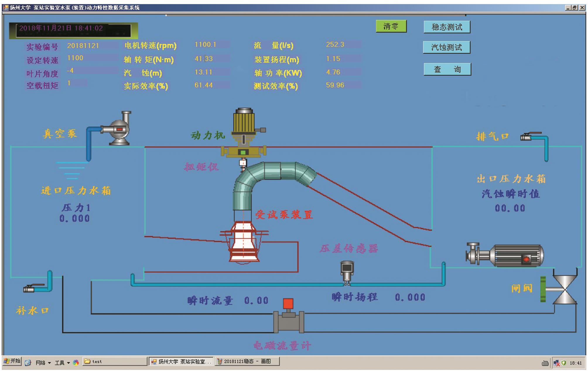588x374 pixels.
Task: Open the test folder taskbar item
Action: [115, 362]
